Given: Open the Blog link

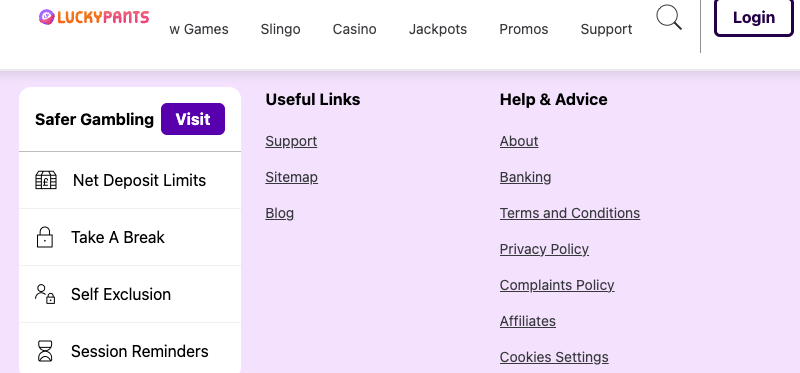Looking at the screenshot, I should 280,213.
